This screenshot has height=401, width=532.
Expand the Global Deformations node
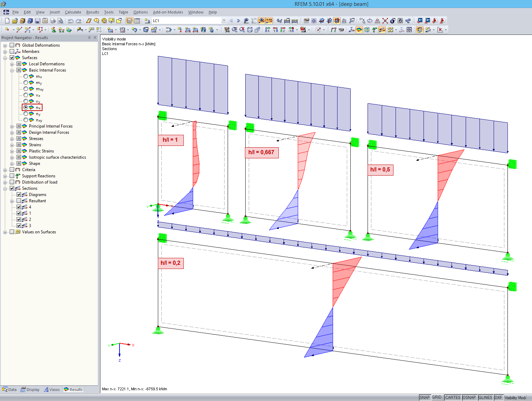point(5,45)
